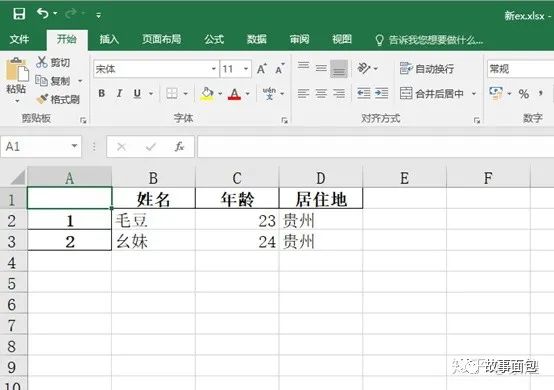554x390 pixels.
Task: Toggle Bold formatting
Action: [102, 93]
